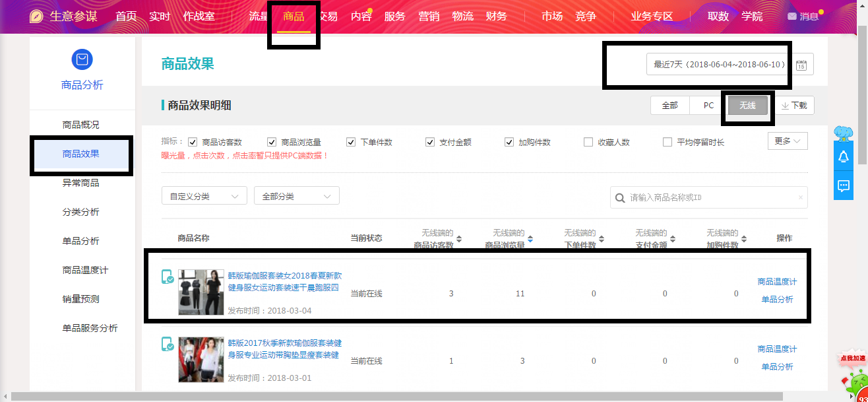This screenshot has width=868, height=402.
Task: Expand the 更多 indicators dropdown
Action: [787, 141]
